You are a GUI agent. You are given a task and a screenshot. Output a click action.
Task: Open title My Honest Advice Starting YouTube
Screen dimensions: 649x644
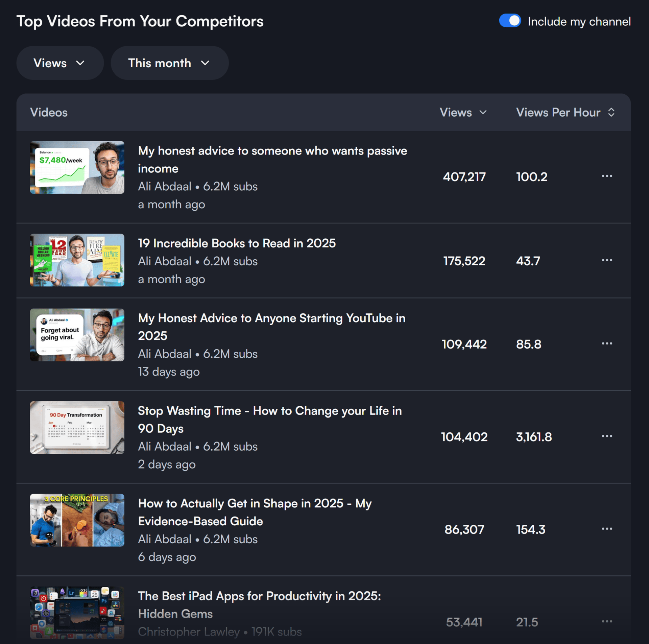271,327
